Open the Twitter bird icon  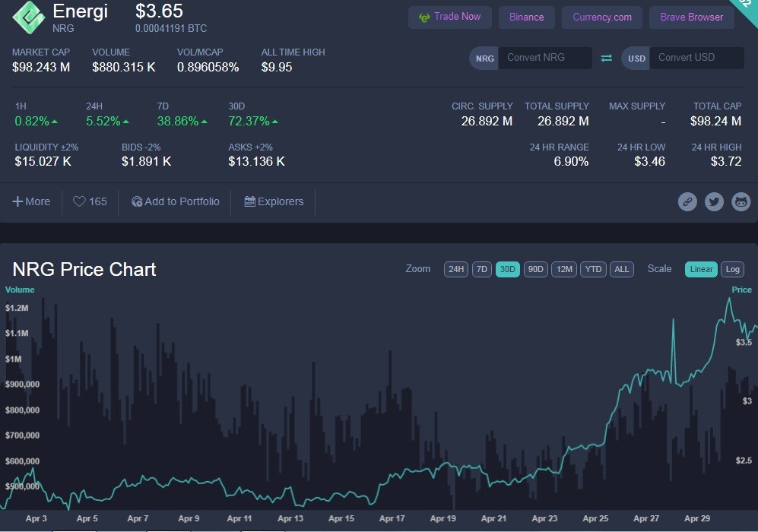point(714,201)
